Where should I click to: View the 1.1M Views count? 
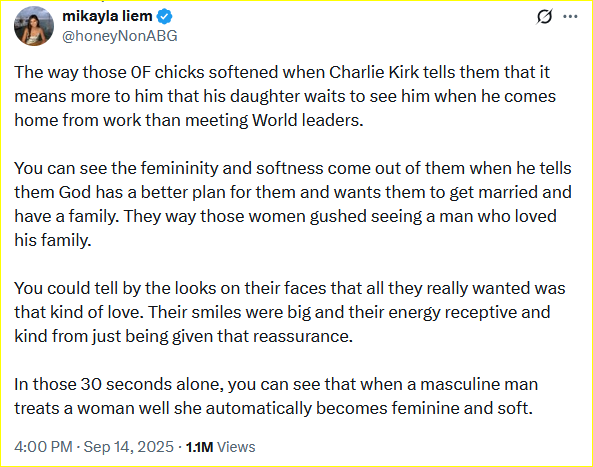tap(220, 447)
